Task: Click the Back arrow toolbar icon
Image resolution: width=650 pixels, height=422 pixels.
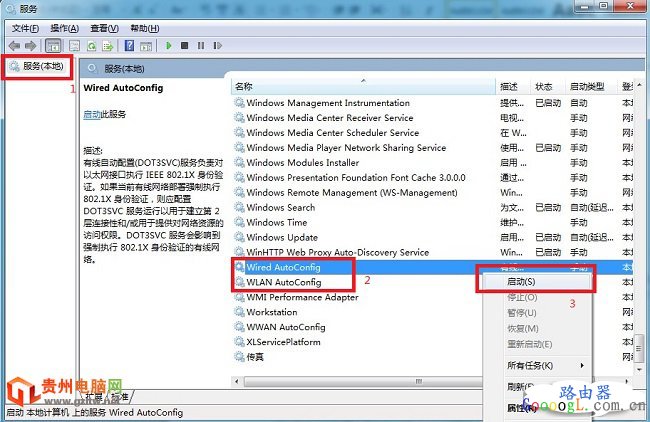Action: click(x=14, y=46)
